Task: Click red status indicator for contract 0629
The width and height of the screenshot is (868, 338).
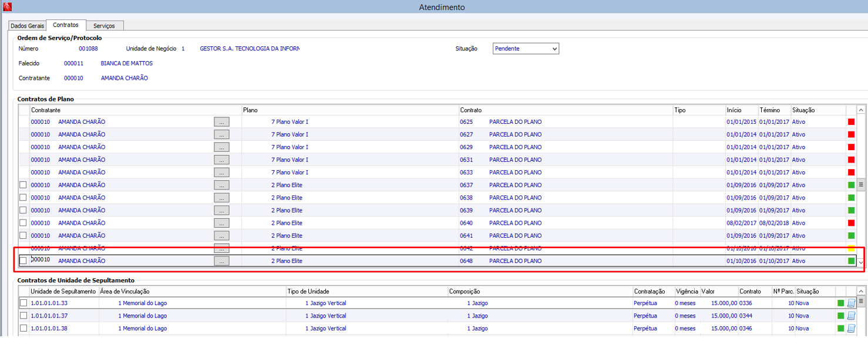Action: pos(851,147)
